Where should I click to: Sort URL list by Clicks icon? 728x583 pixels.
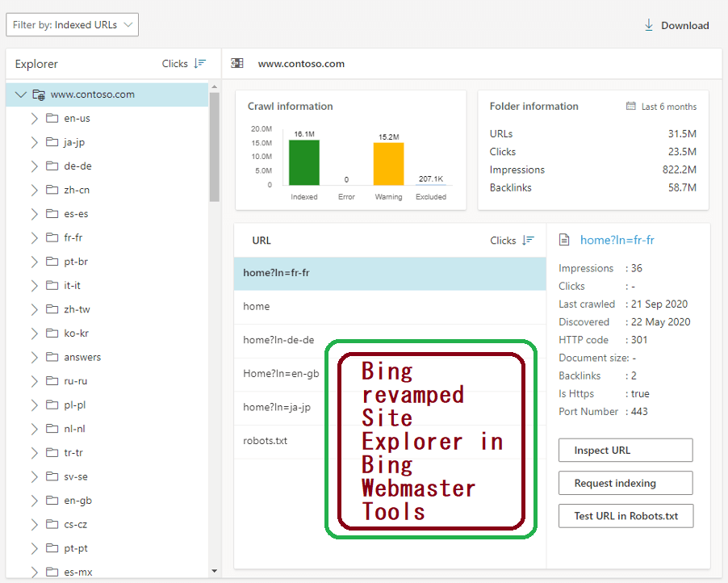[528, 240]
